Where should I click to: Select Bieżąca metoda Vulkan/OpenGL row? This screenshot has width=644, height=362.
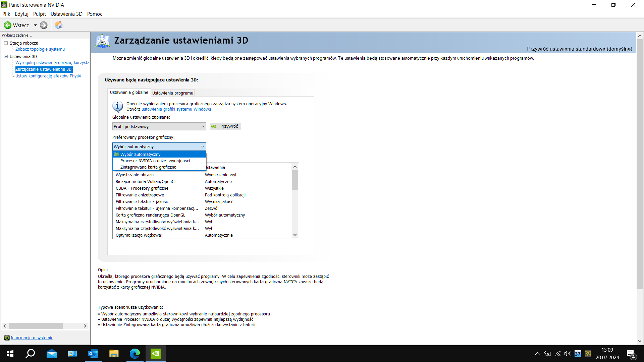tap(202, 182)
